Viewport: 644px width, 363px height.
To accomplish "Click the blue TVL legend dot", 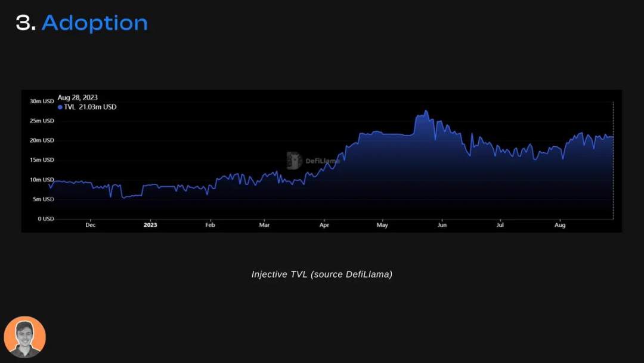I will (x=60, y=107).
